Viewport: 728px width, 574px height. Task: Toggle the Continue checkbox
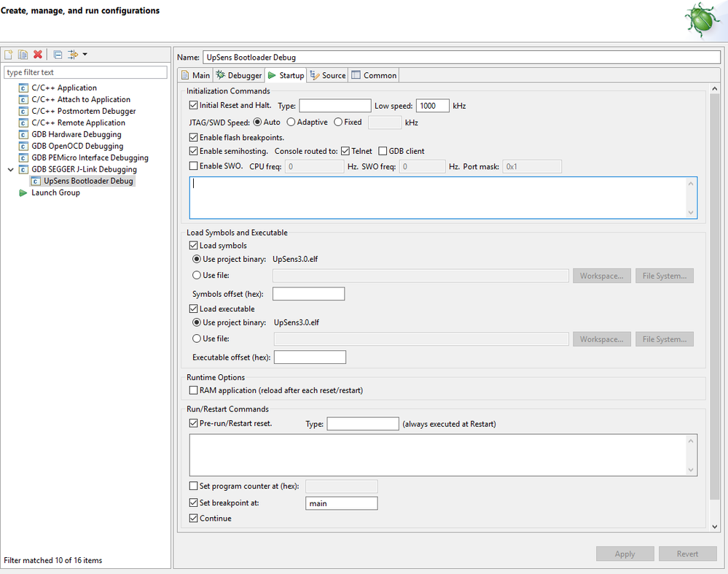(194, 519)
